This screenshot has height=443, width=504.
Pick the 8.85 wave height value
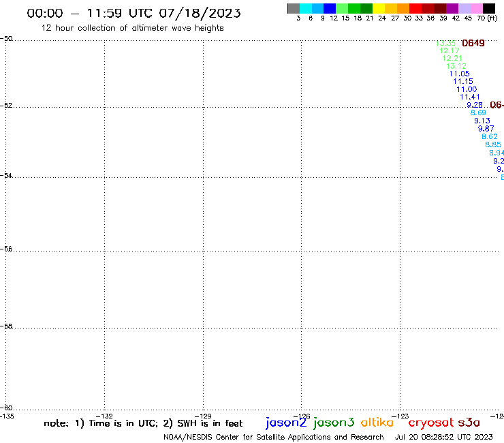[493, 144]
